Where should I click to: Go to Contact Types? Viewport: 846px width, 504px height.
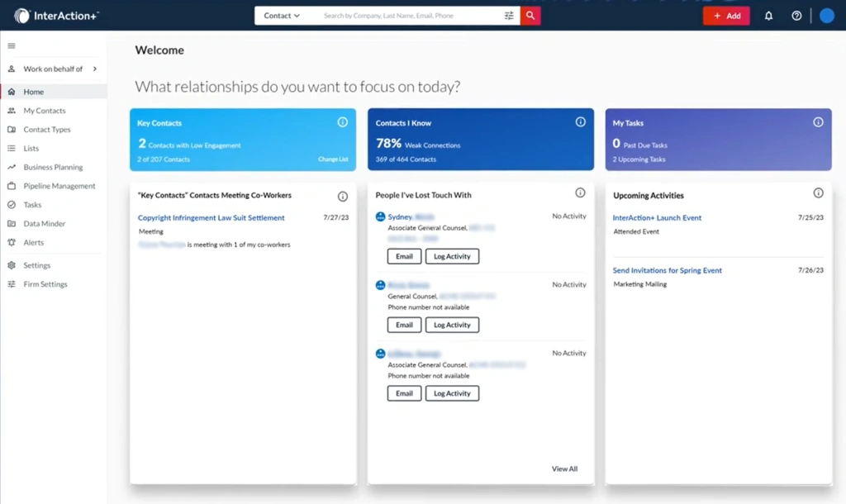(47, 130)
